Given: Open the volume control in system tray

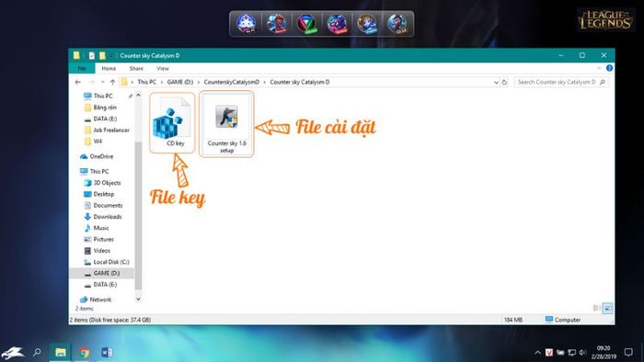Looking at the screenshot, I should coord(582,352).
